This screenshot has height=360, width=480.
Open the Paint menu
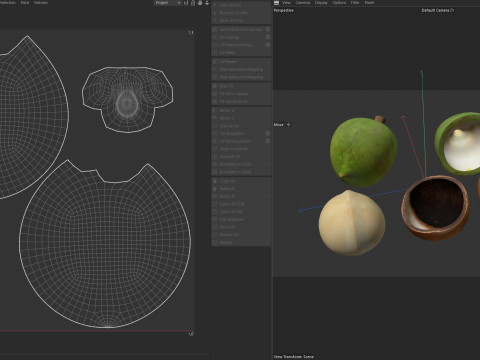click(x=25, y=3)
